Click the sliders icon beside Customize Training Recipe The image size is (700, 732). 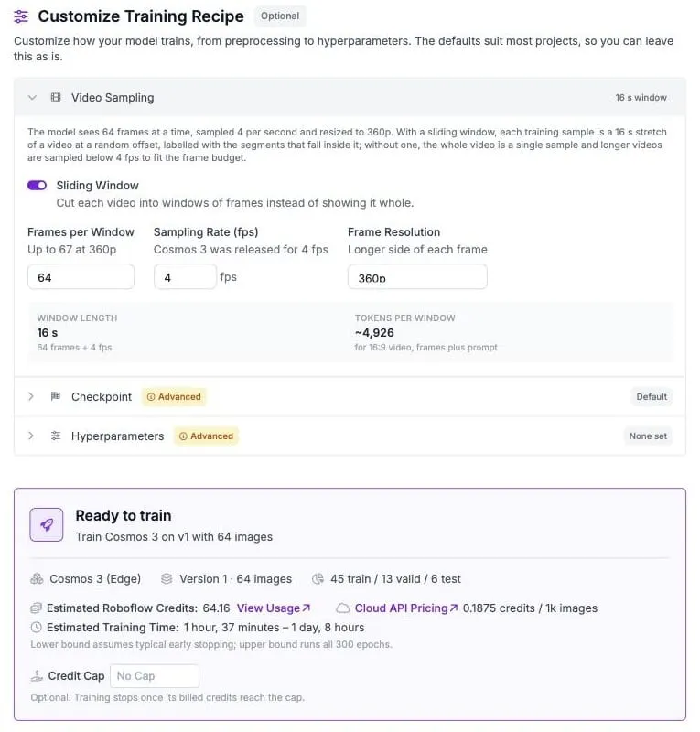(21, 16)
